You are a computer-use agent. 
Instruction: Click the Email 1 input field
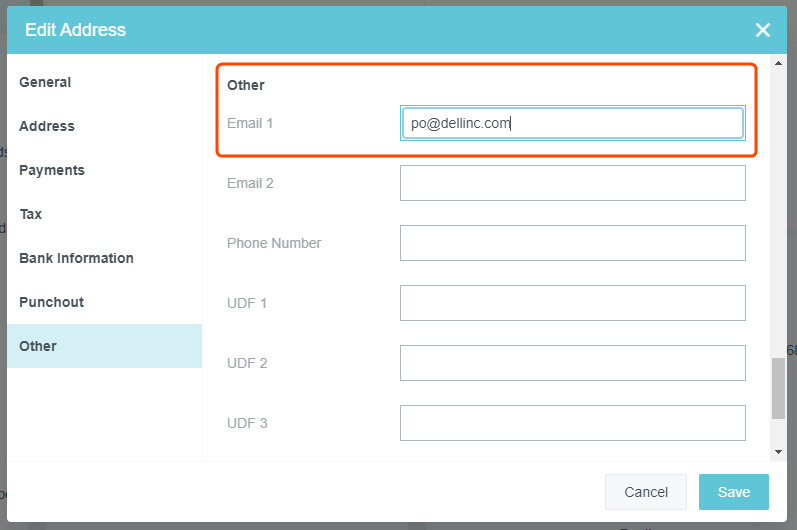[572, 123]
